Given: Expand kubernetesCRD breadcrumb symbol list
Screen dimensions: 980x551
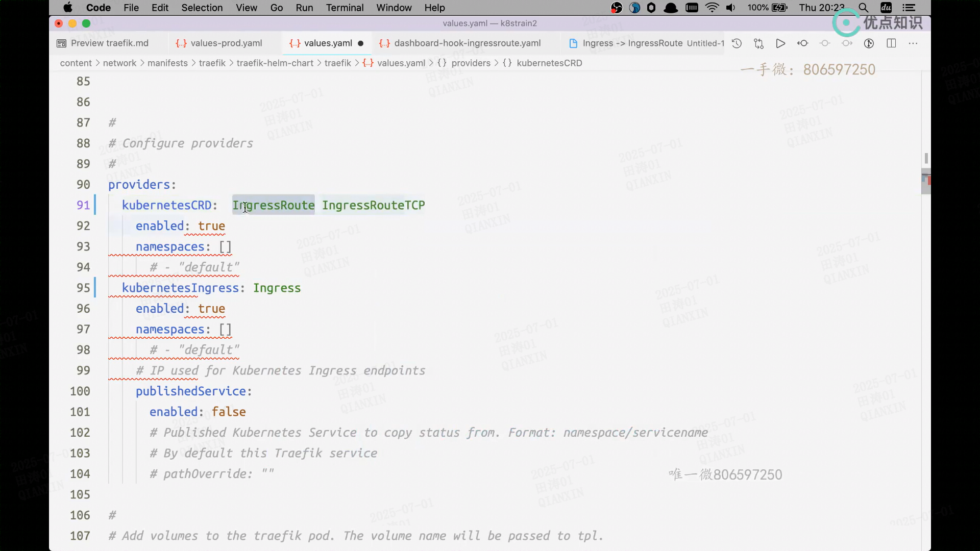Looking at the screenshot, I should 549,63.
